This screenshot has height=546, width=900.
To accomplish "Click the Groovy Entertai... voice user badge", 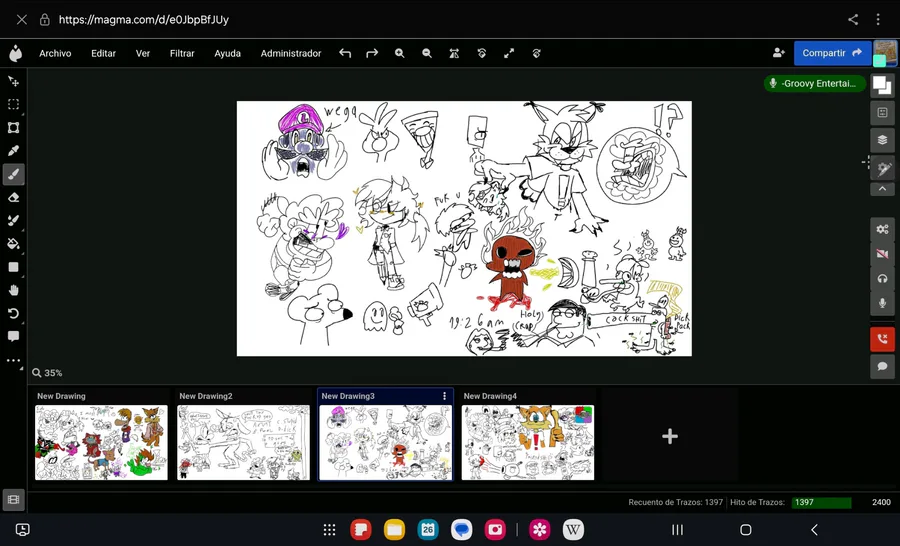I will point(814,84).
